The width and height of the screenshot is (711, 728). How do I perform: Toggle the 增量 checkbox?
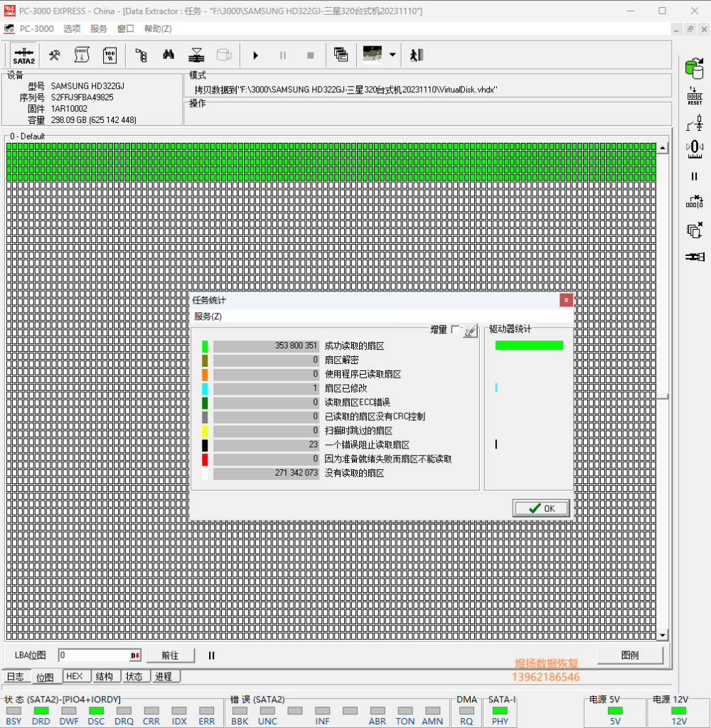click(455, 329)
